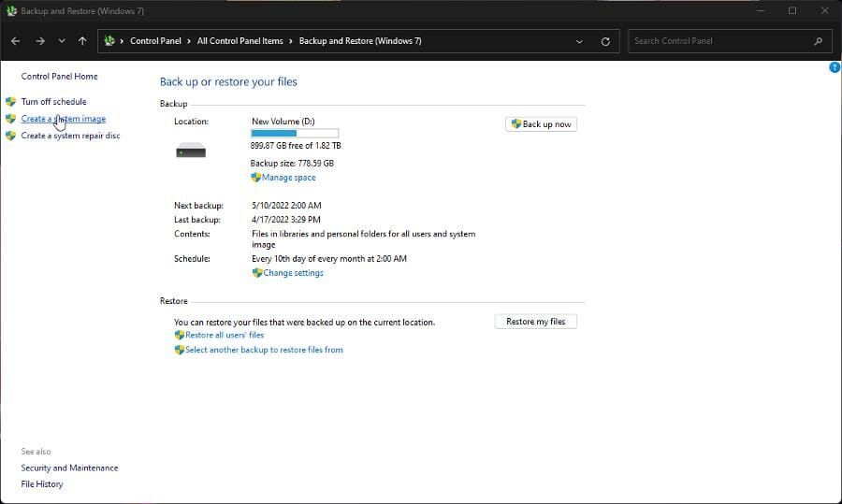Click Turn off schedule link

(53, 101)
